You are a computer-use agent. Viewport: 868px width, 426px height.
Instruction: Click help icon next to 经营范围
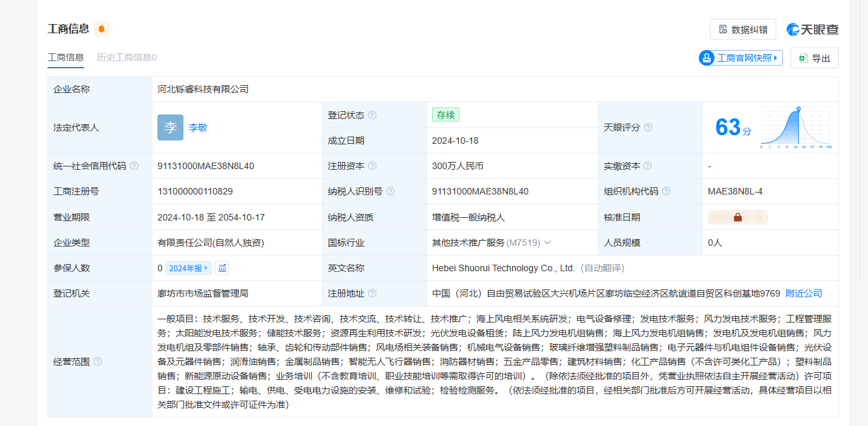(98, 362)
